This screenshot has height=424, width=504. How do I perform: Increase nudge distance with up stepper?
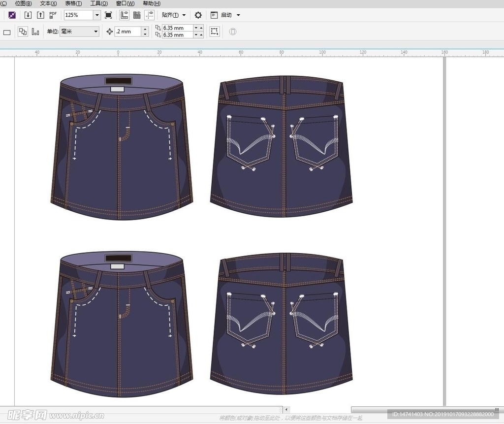pos(145,29)
